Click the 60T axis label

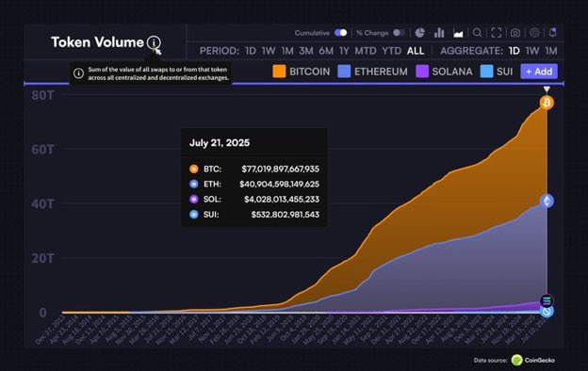[42, 150]
